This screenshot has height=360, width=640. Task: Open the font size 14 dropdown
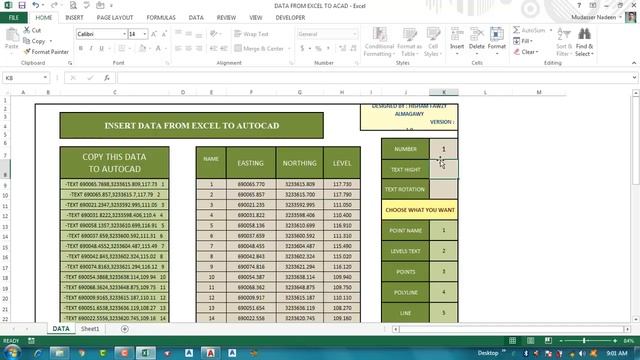144,34
